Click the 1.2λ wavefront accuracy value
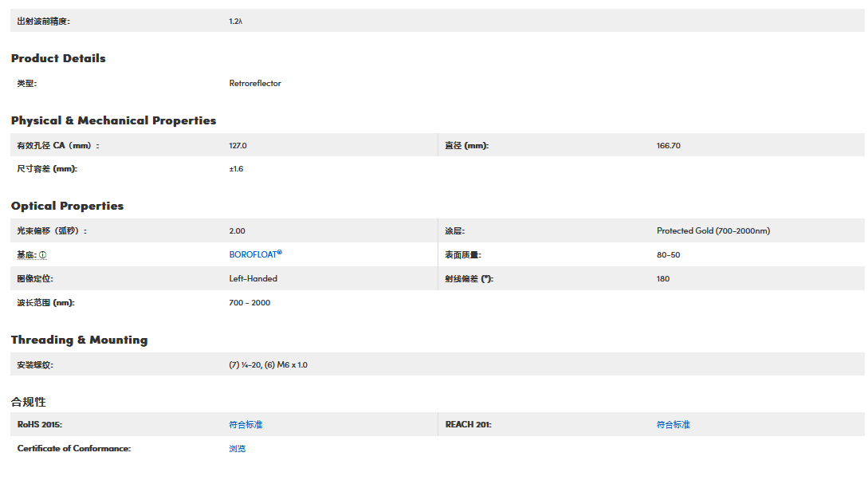This screenshot has height=480, width=868. (236, 21)
